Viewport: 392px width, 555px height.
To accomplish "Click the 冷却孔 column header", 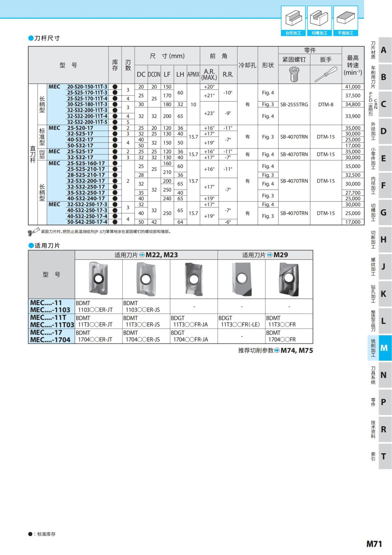I will click(x=247, y=65).
